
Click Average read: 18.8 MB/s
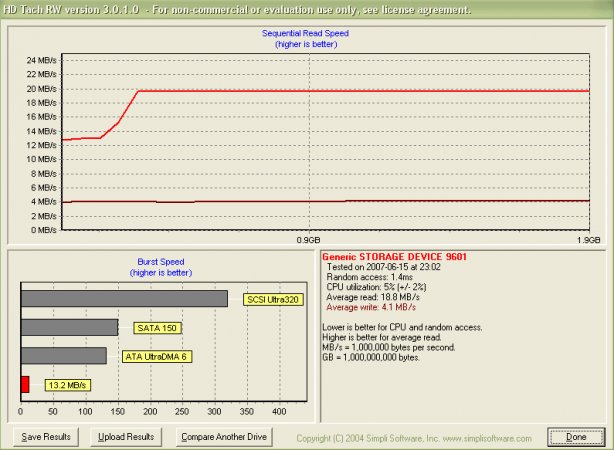pyautogui.click(x=373, y=297)
